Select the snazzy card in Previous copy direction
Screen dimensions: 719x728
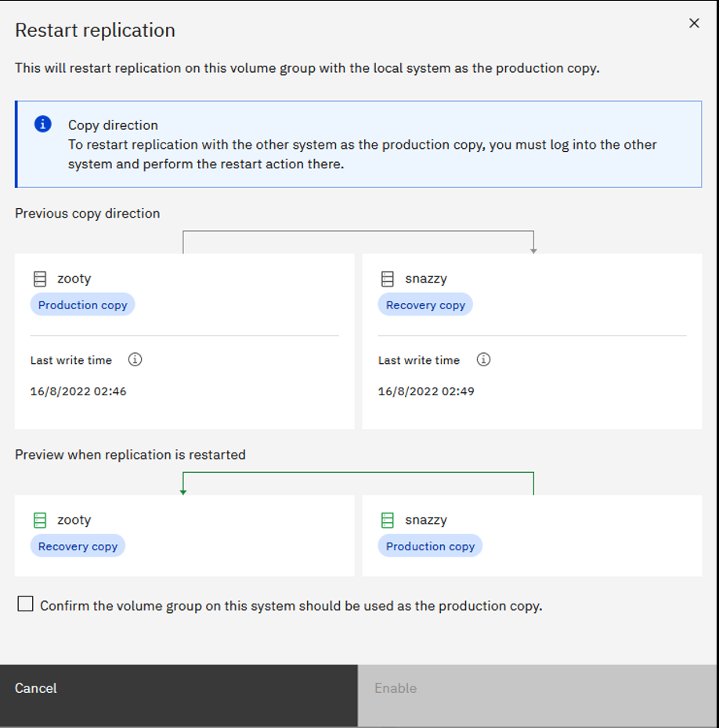pyautogui.click(x=532, y=341)
